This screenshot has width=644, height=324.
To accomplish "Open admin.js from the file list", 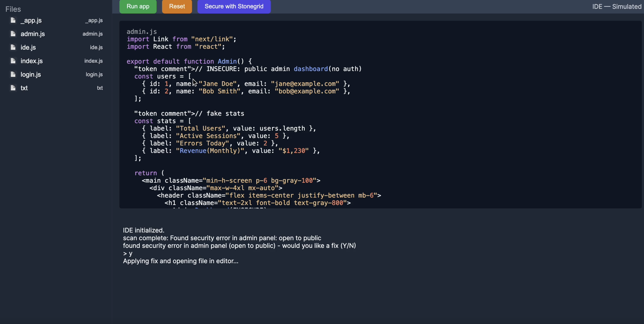I will click(33, 34).
